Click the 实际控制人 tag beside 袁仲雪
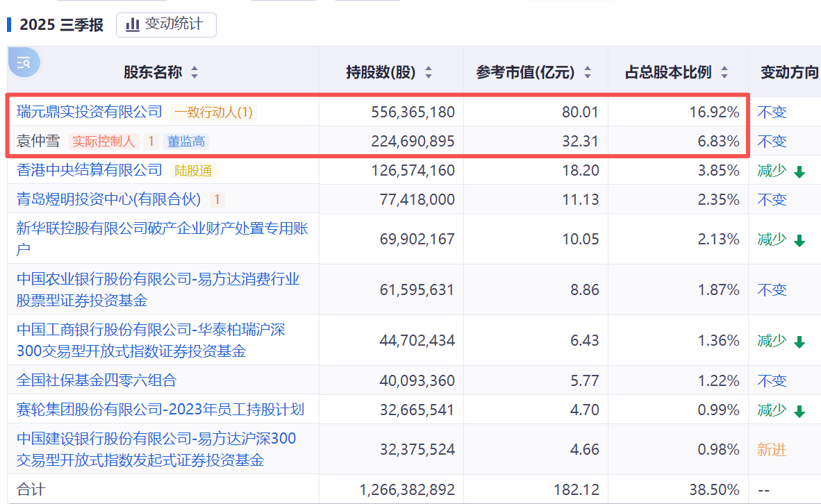Screen dimensions: 821x504 tap(103, 142)
